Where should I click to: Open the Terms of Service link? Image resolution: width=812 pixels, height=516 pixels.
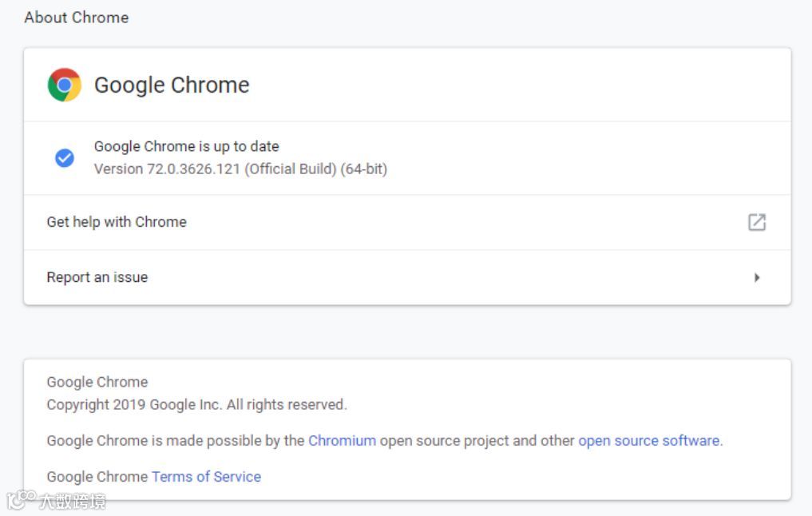206,477
